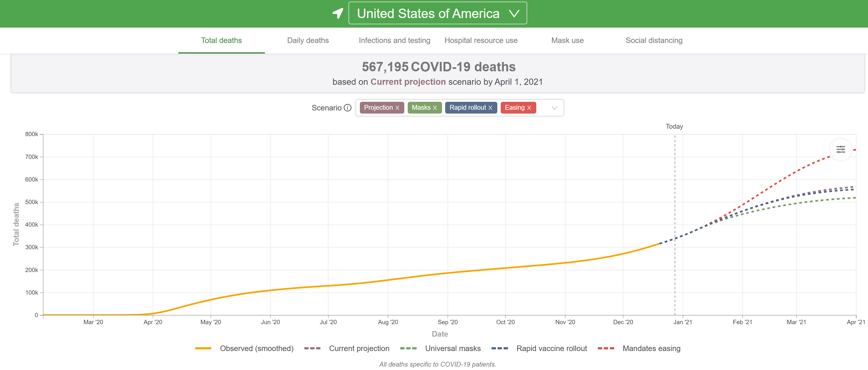
Task: Click the Masks tag label
Action: (421, 108)
